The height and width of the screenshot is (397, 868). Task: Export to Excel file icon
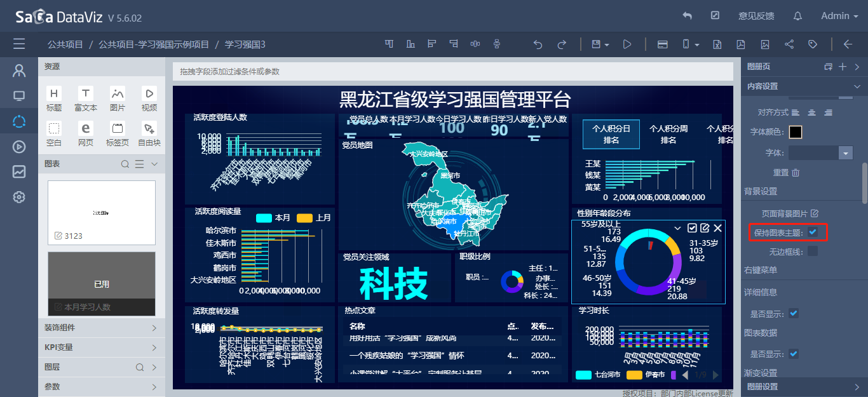coord(717,44)
